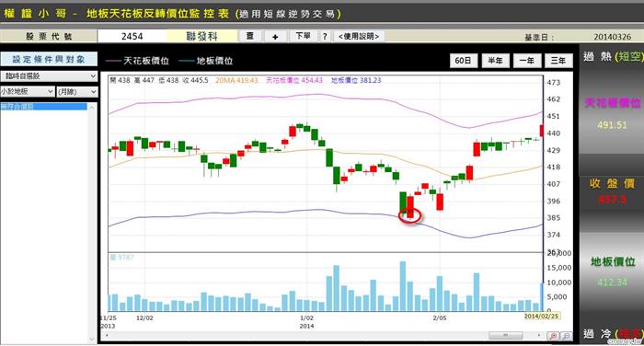644x346 pixels.
Task: Click the 設定條件與對象 settings button
Action: [x=49, y=59]
